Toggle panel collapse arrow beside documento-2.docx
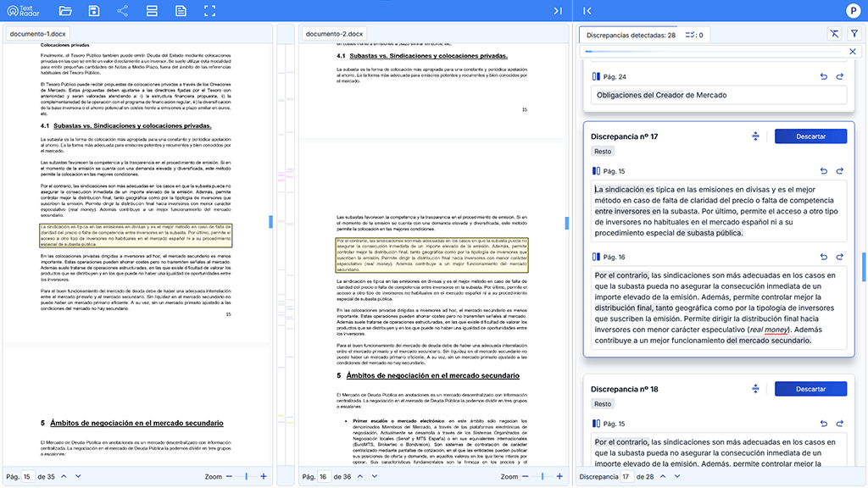The image size is (868, 488). [558, 10]
